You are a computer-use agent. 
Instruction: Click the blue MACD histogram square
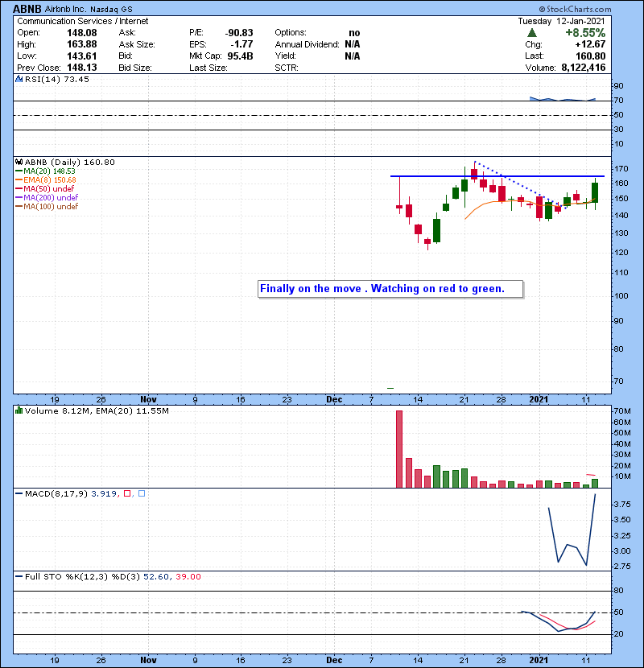click(x=142, y=493)
